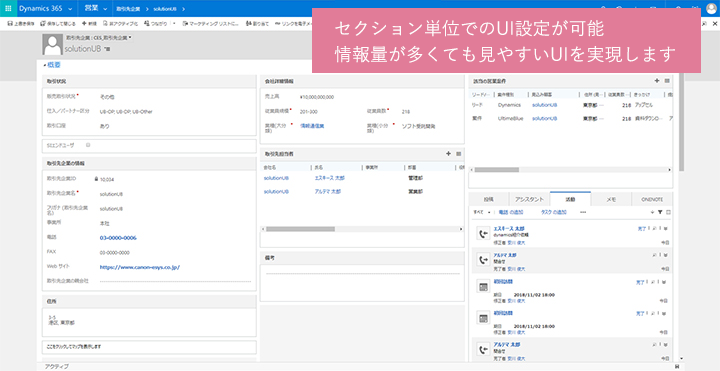Open the form selector CES_取引先企業 dropdown
The height and width of the screenshot is (371, 720).
[x=98, y=37]
